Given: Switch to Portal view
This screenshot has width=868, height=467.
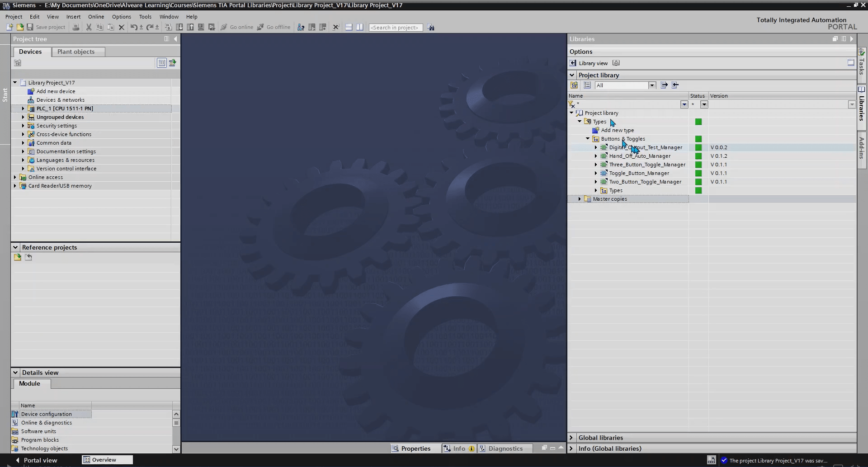Looking at the screenshot, I should [x=36, y=460].
